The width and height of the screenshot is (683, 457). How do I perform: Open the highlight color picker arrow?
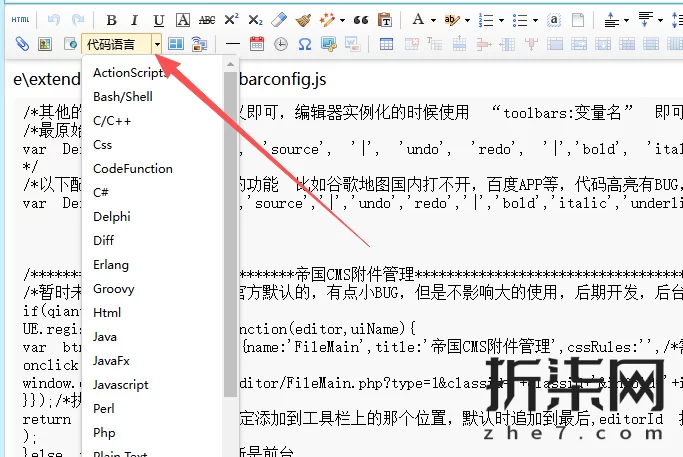click(x=467, y=20)
